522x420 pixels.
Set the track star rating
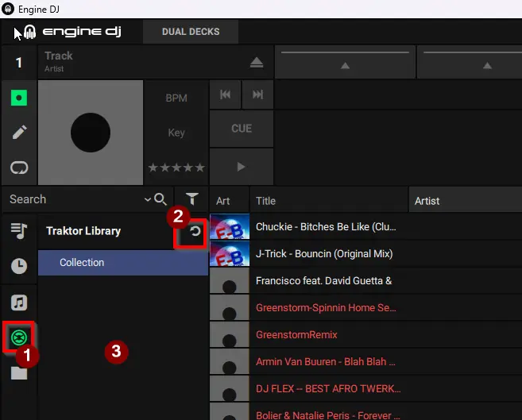tap(176, 168)
